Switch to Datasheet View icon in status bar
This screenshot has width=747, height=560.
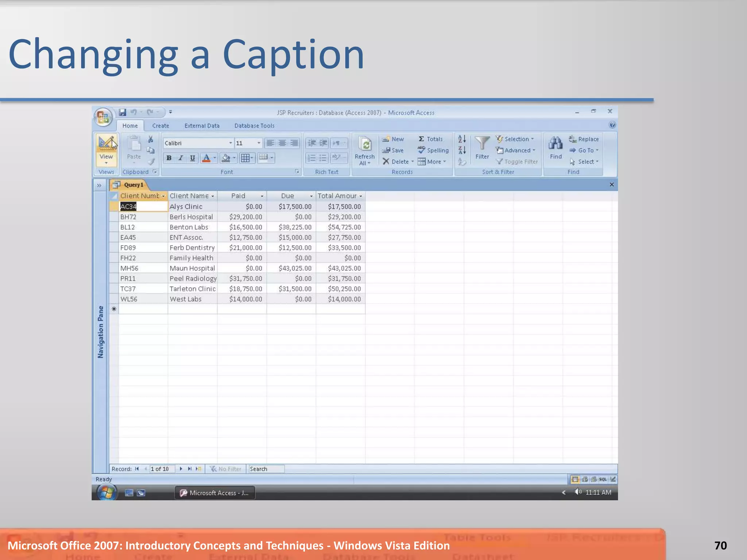click(x=575, y=479)
